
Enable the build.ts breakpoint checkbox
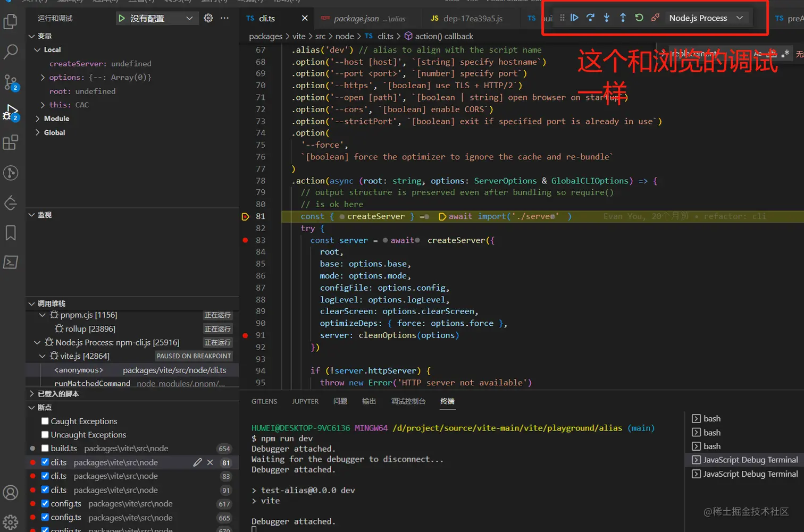pos(45,449)
